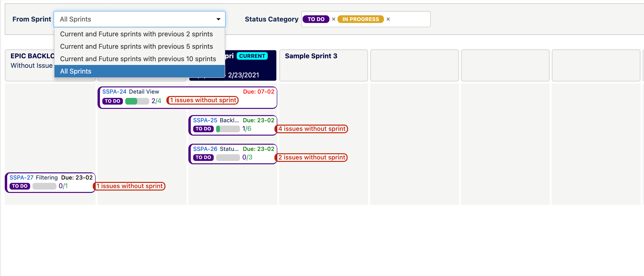The height and width of the screenshot is (276, 644).
Task: Click '1 issues without sprint' badge on SSPA-24
Action: 203,100
